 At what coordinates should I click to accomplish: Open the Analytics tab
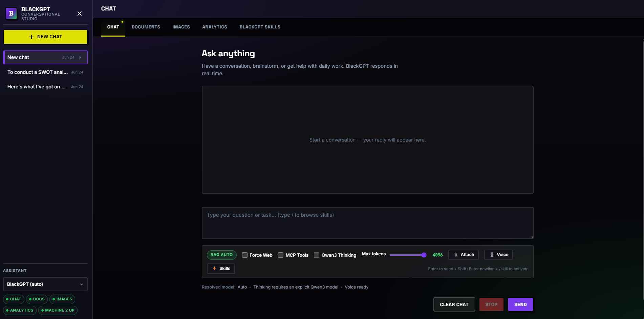tap(215, 27)
